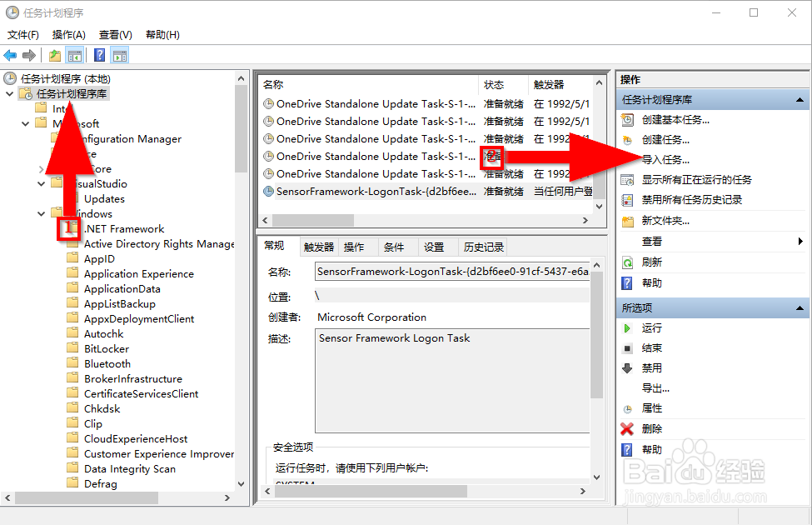This screenshot has height=525, width=812.
Task: Click the 状态 column header
Action: pyautogui.click(x=503, y=84)
